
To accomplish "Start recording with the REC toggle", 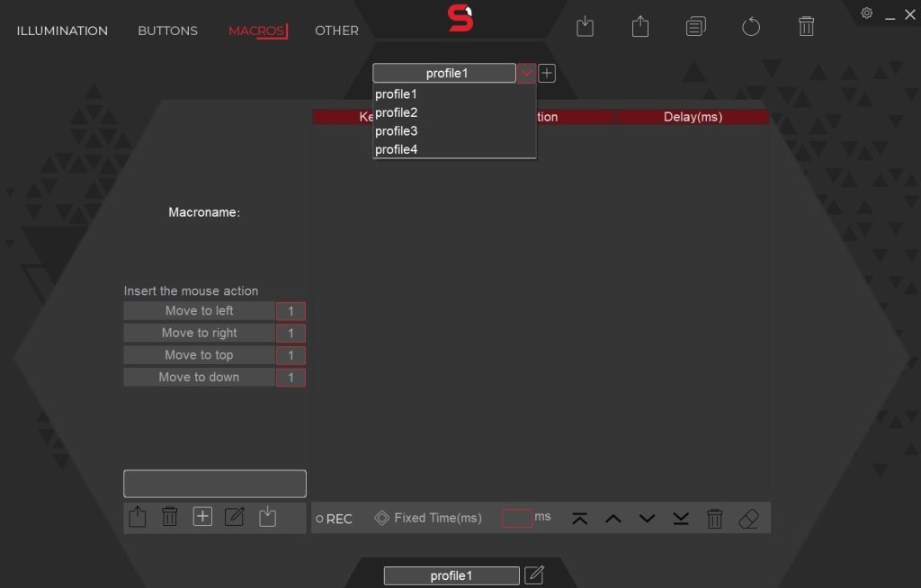I will (334, 518).
